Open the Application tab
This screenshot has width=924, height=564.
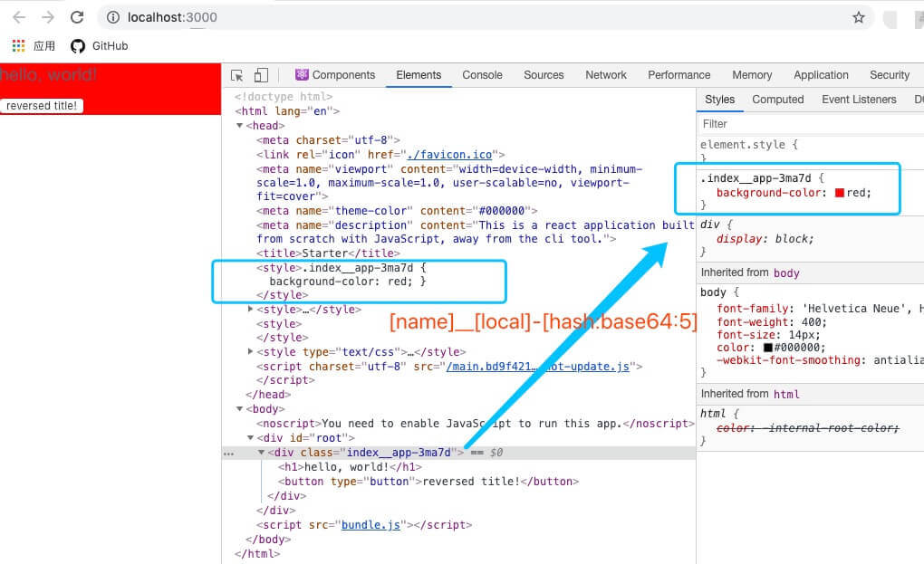tap(821, 75)
